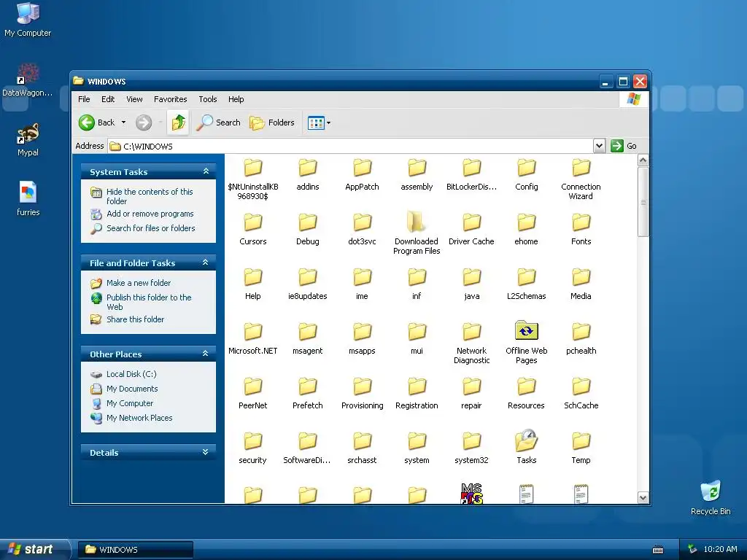The width and height of the screenshot is (747, 560).
Task: Select the Connection Wizard folder icon
Action: point(581,167)
